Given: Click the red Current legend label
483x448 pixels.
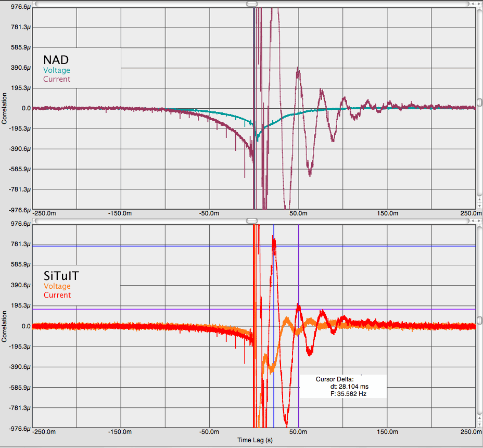Looking at the screenshot, I should pos(57,295).
